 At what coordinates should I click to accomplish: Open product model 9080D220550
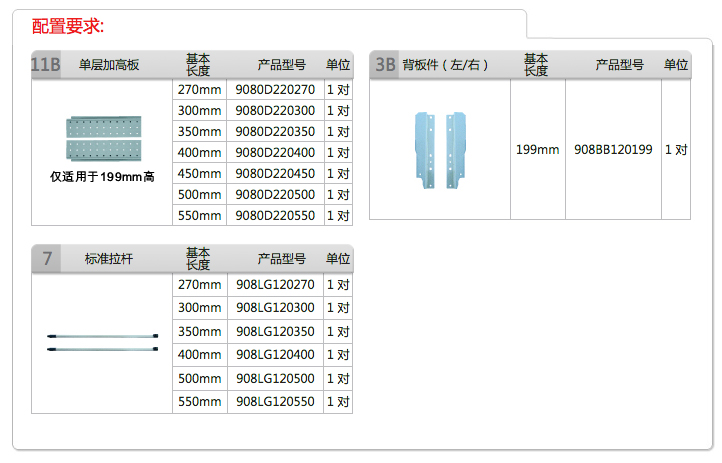click(275, 216)
